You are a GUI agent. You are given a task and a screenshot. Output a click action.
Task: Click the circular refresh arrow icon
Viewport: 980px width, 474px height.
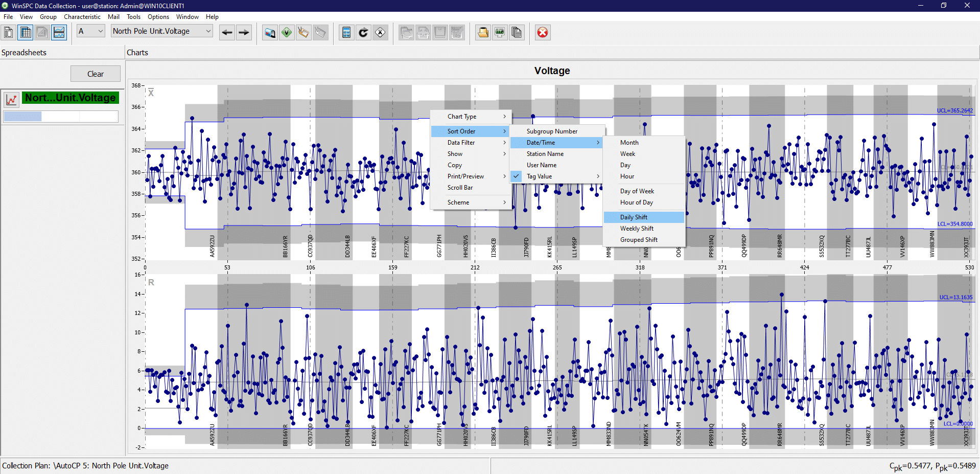(363, 33)
